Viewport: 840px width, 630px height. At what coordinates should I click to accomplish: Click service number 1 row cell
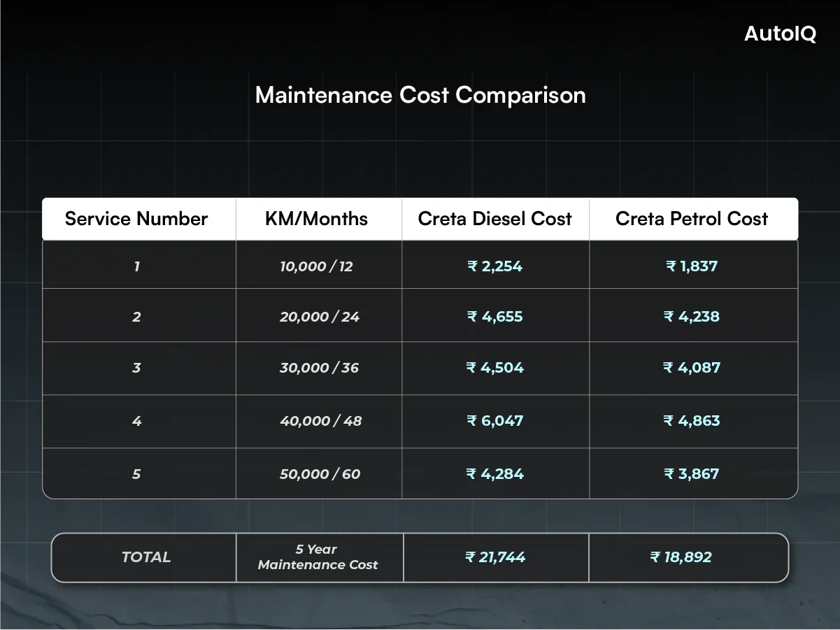[138, 266]
